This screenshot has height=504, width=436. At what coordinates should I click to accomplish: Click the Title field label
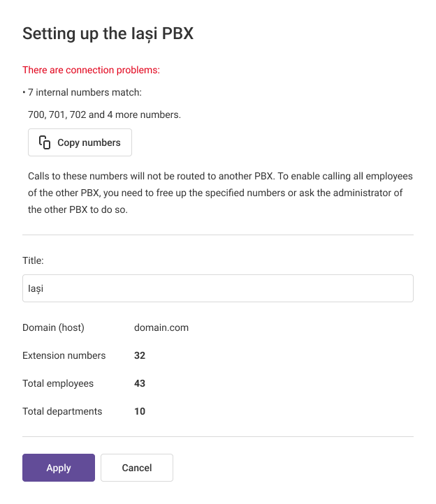tap(33, 260)
